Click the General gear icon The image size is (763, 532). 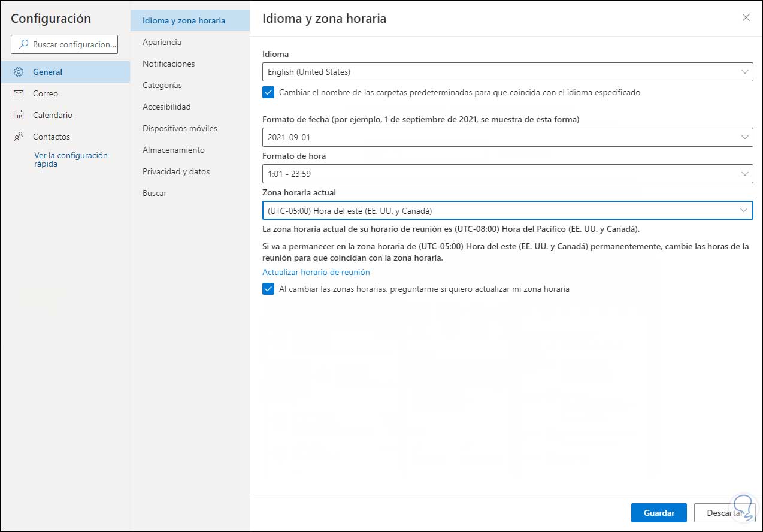coord(19,72)
